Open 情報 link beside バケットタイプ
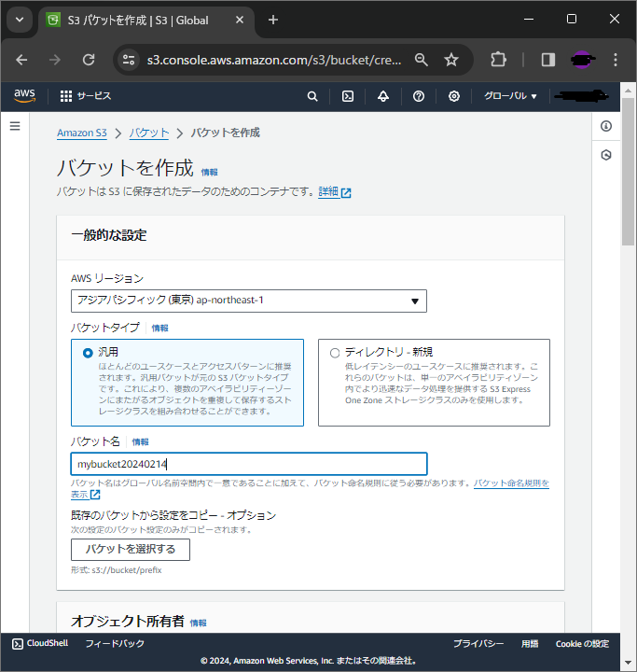This screenshot has width=637, height=672. point(159,329)
